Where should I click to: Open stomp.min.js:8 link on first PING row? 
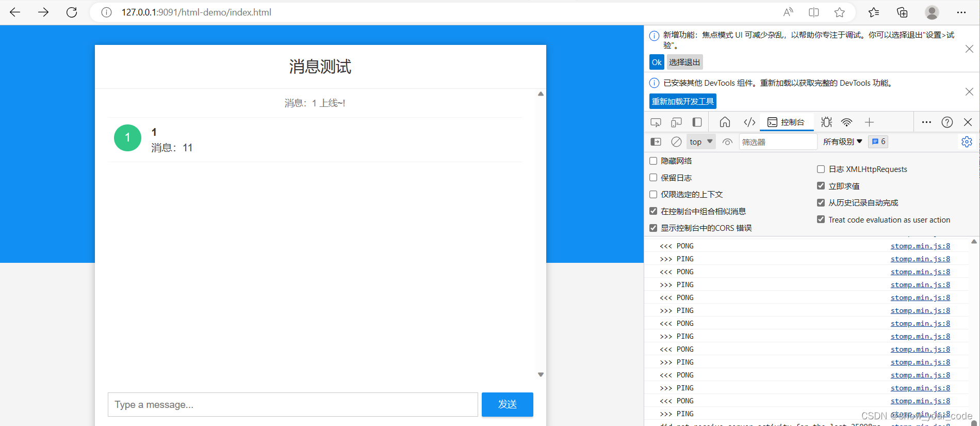click(x=920, y=259)
